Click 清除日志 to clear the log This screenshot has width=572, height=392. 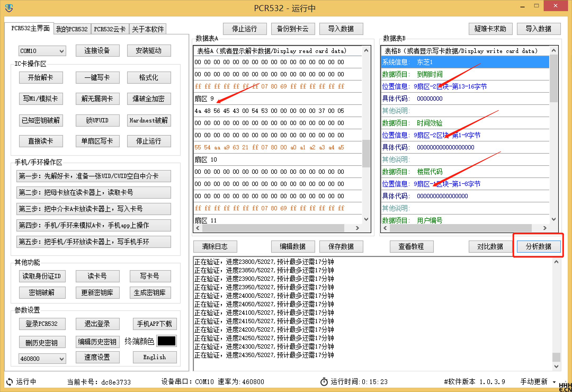pyautogui.click(x=215, y=246)
